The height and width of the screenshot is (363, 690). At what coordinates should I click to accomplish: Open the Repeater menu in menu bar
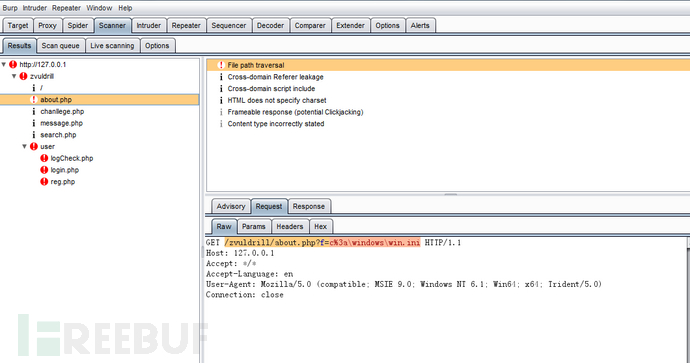66,8
